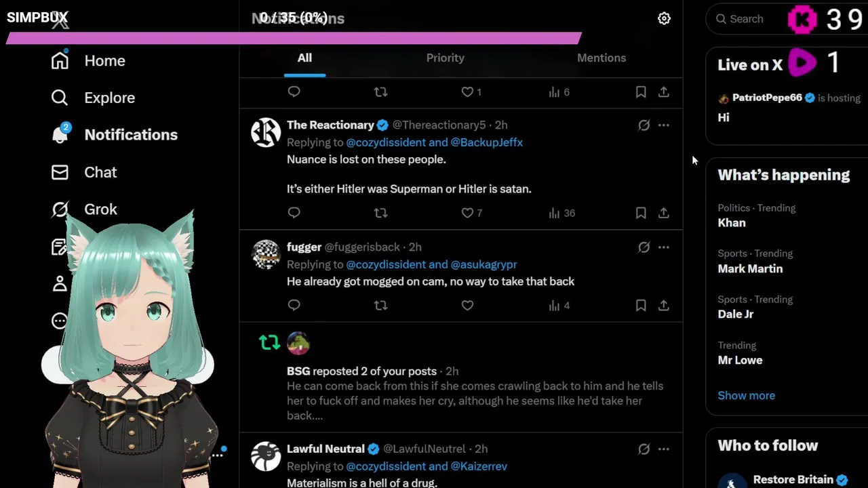Repost The Reactionary's reply
Screen dimensions: 868x488
pos(380,213)
